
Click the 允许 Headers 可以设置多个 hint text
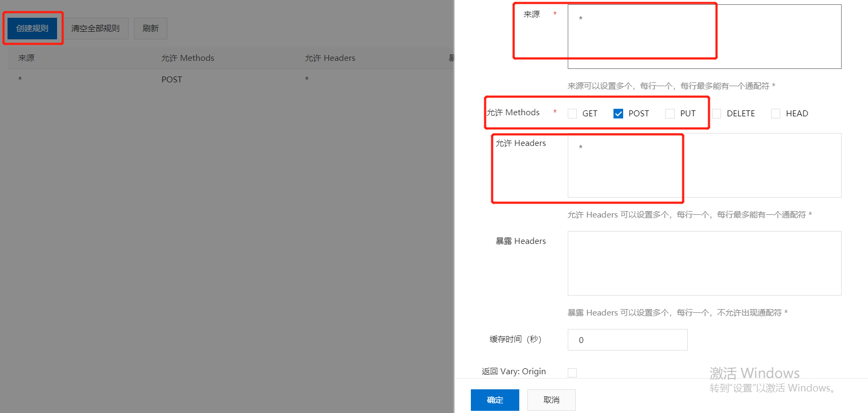pyautogui.click(x=690, y=215)
